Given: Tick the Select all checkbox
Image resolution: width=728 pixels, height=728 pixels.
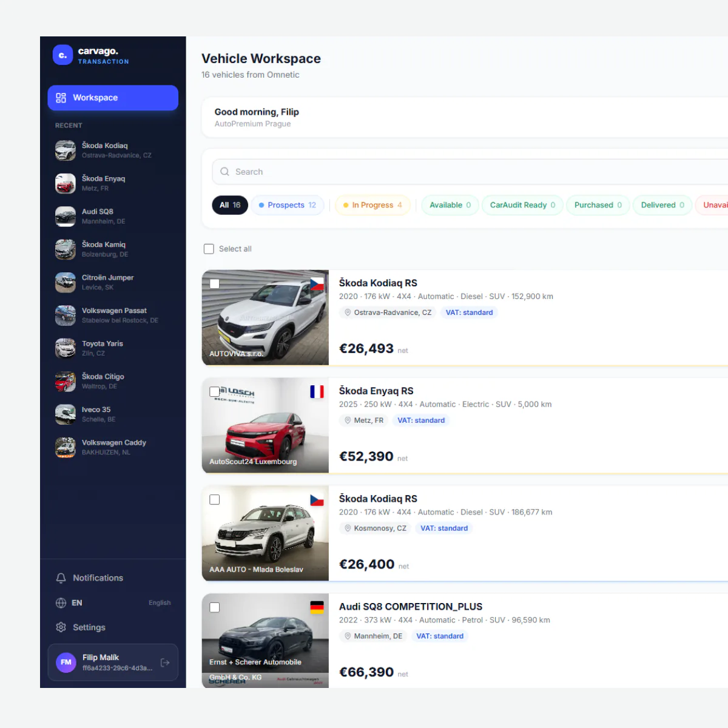Looking at the screenshot, I should coord(209,249).
